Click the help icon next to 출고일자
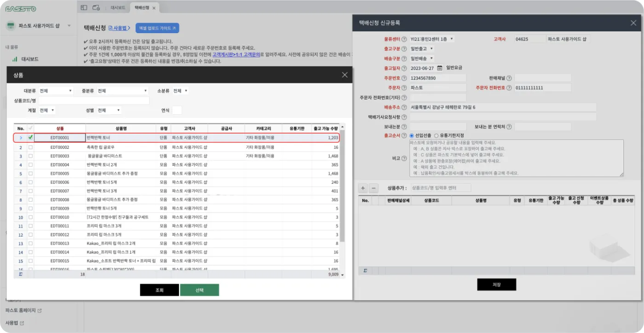Image resolution: width=644 pixels, height=333 pixels. click(x=404, y=68)
